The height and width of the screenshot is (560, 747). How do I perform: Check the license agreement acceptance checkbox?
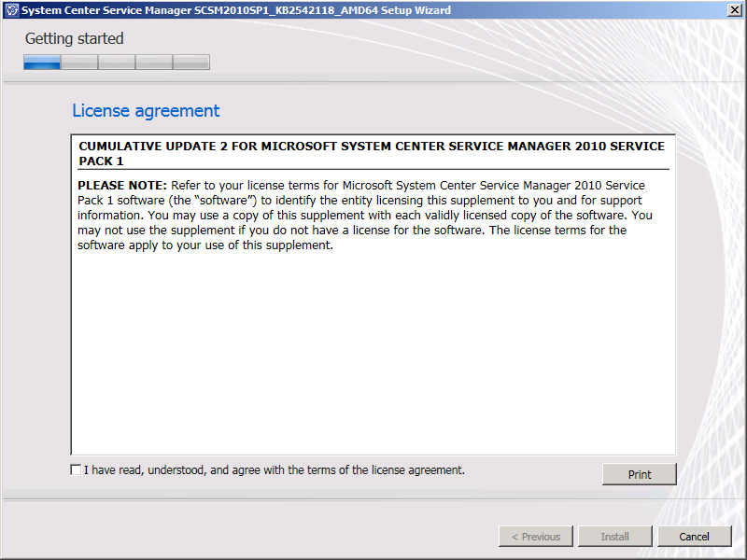(x=76, y=470)
